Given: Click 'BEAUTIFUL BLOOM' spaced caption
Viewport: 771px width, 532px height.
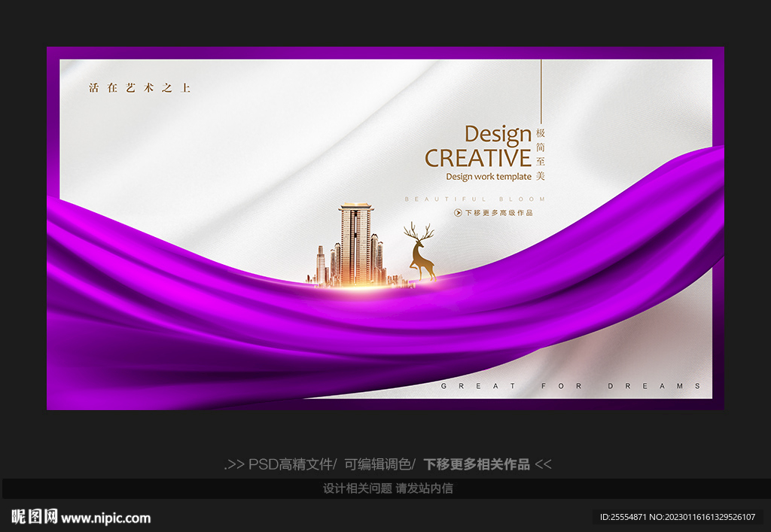Looking at the screenshot, I should tap(474, 199).
